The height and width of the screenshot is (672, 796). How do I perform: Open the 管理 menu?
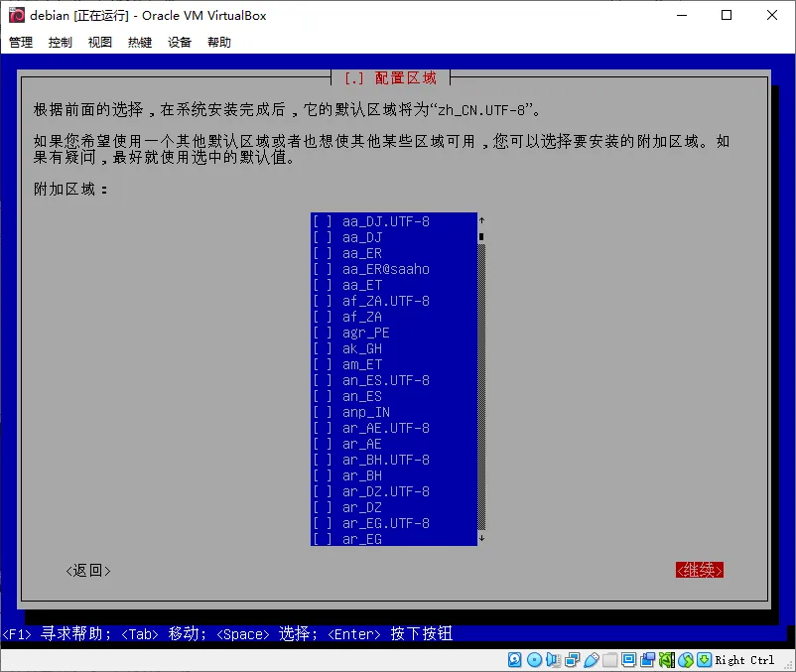pos(21,42)
